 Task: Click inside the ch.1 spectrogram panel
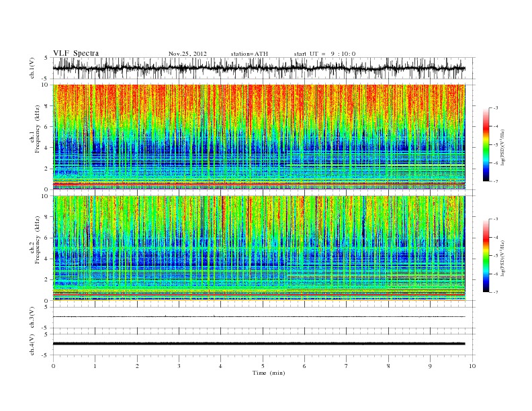pyautogui.click(x=259, y=137)
